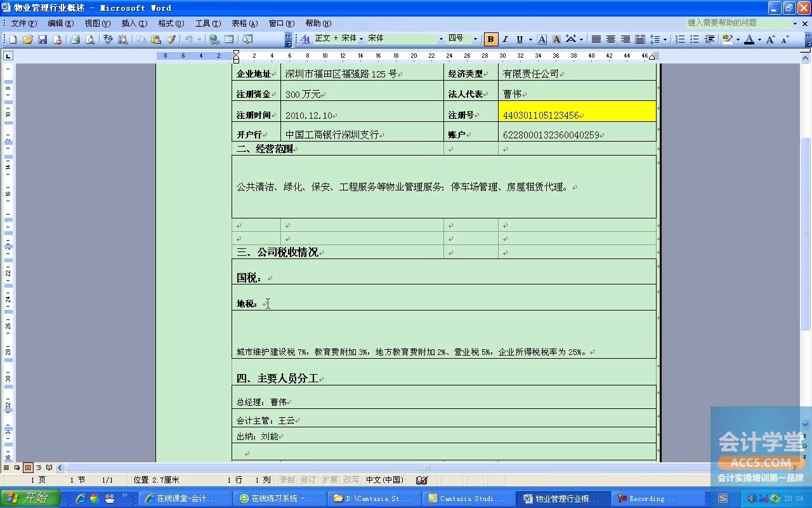Shrink the font size
812x508 pixels.
point(785,39)
